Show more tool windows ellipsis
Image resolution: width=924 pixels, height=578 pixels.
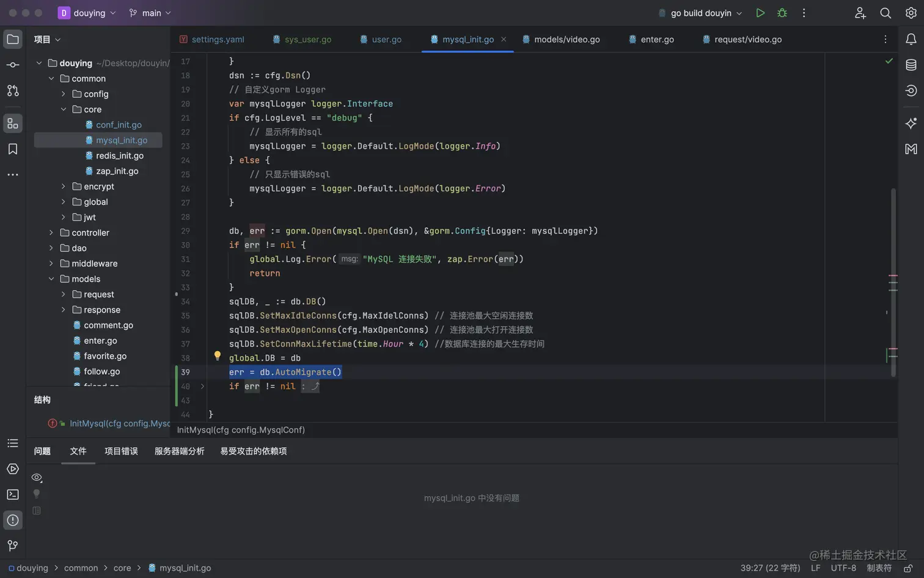coord(13,175)
